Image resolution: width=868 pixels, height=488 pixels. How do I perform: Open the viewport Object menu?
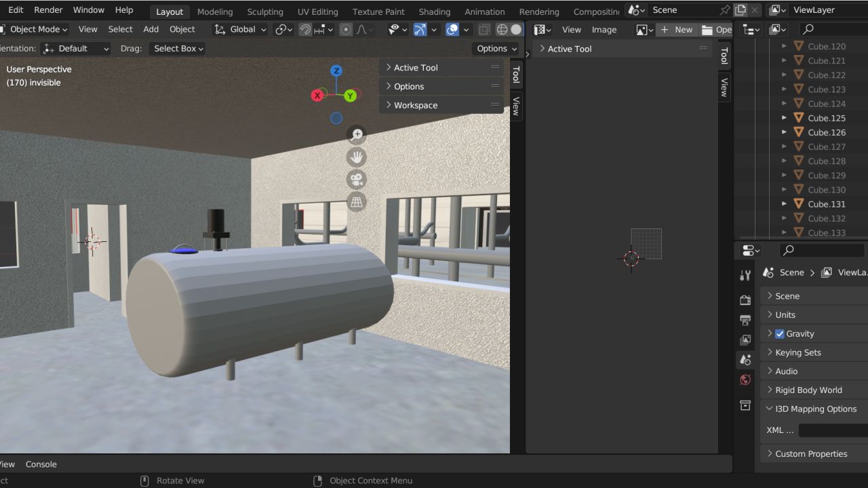[182, 29]
